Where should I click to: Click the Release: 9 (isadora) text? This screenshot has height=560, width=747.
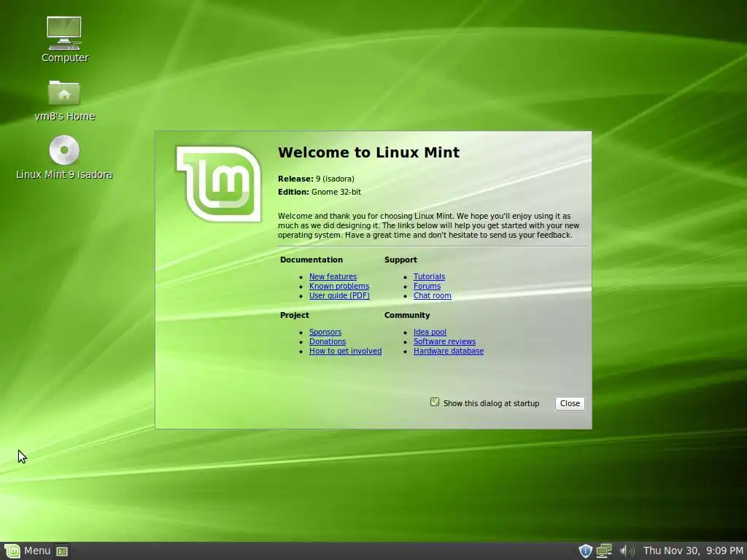tap(316, 179)
